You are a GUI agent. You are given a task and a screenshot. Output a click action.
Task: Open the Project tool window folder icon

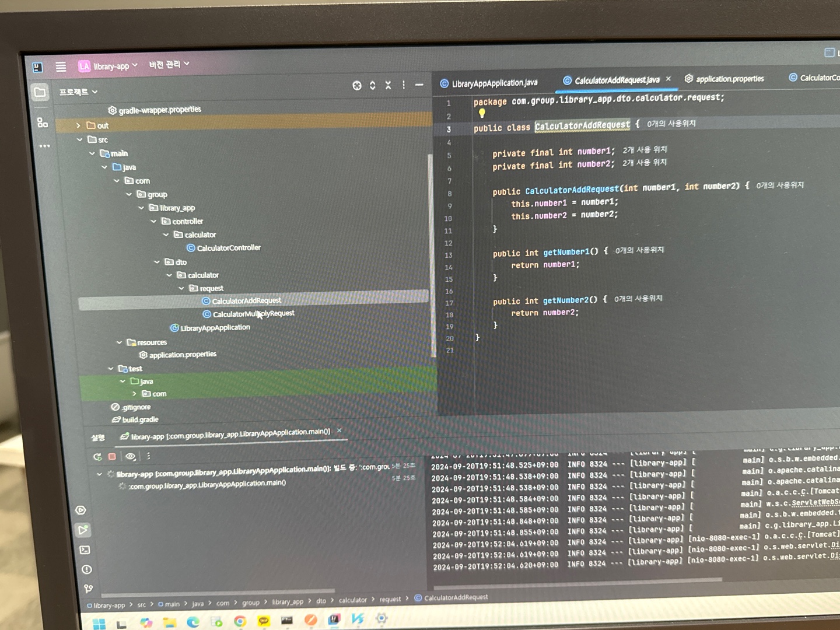pos(40,92)
